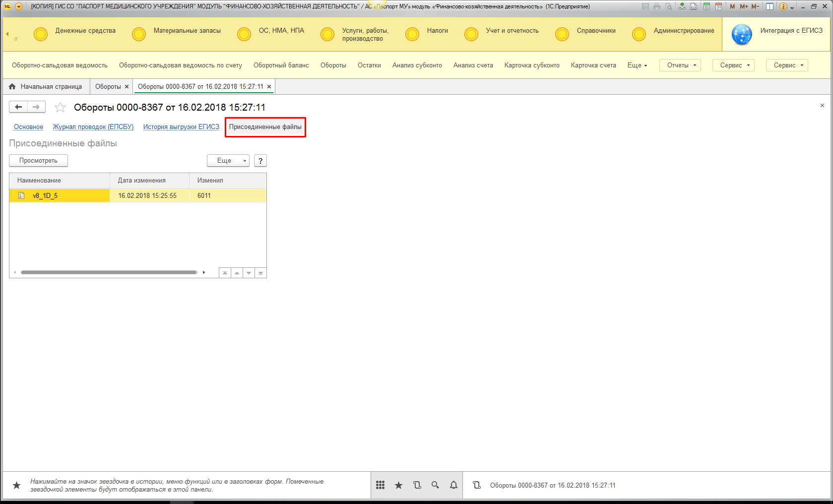Expand the Еще dropdown above the files table

(x=228, y=161)
